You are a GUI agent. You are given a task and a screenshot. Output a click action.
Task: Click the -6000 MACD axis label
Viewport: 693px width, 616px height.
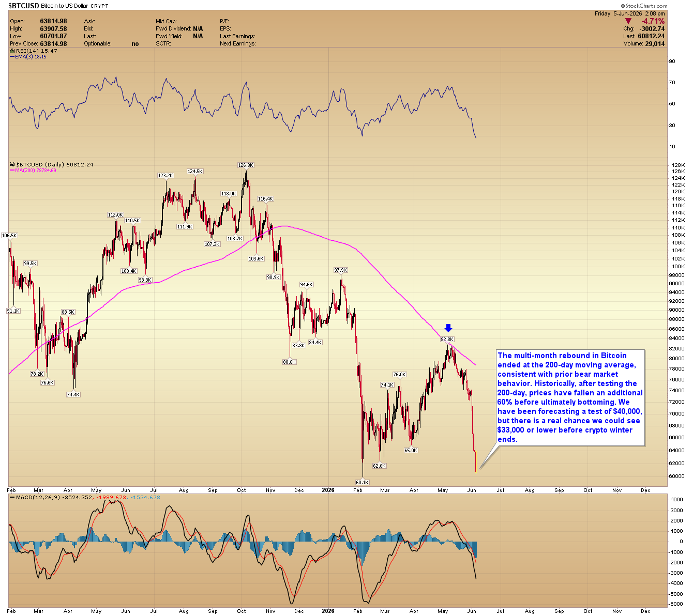pos(677,605)
